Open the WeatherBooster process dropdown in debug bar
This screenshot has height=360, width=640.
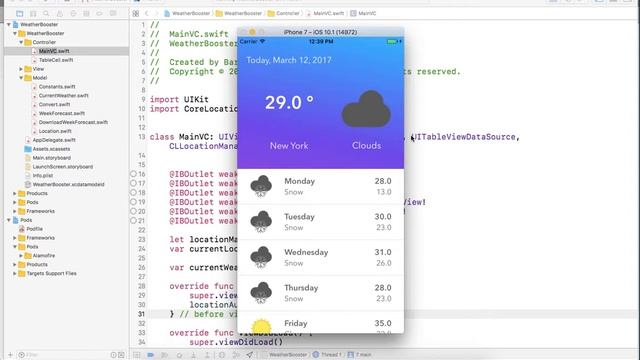point(284,355)
